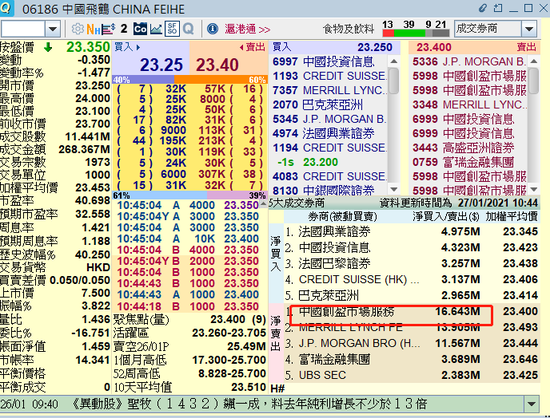Viewport: 550px width, 418px height.
Task: Click the bold '2' toolbar icon
Action: pyautogui.click(x=124, y=29)
